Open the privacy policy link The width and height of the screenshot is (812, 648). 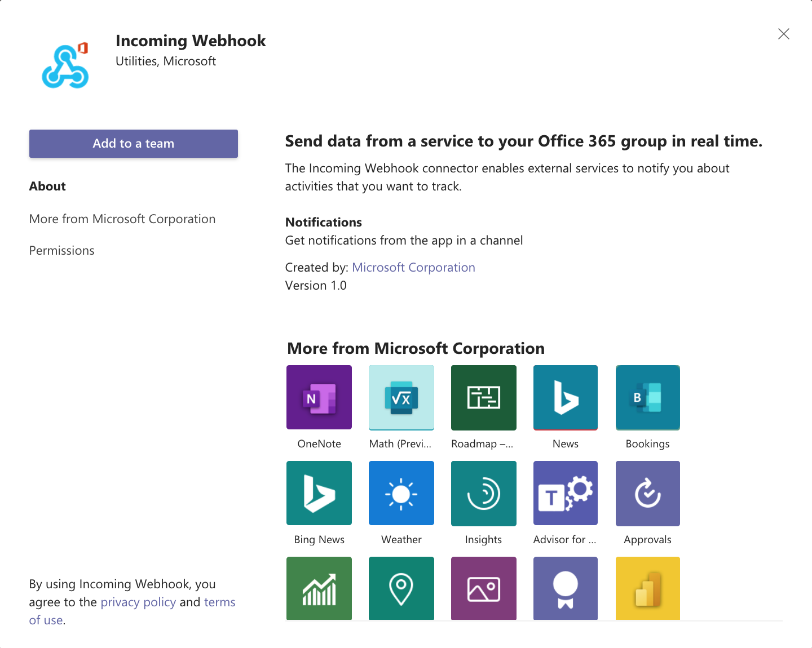[138, 602]
